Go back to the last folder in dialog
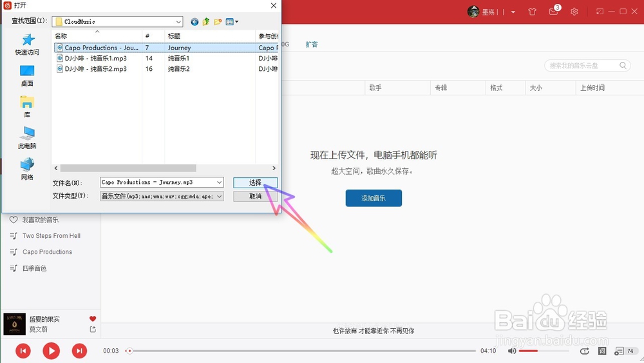644x363 pixels. point(194,22)
